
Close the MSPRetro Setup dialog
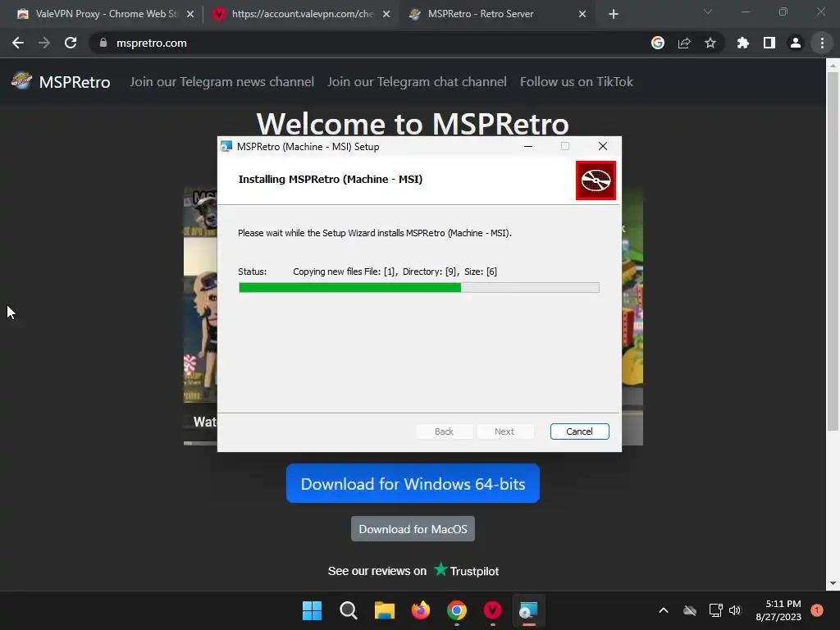(603, 146)
